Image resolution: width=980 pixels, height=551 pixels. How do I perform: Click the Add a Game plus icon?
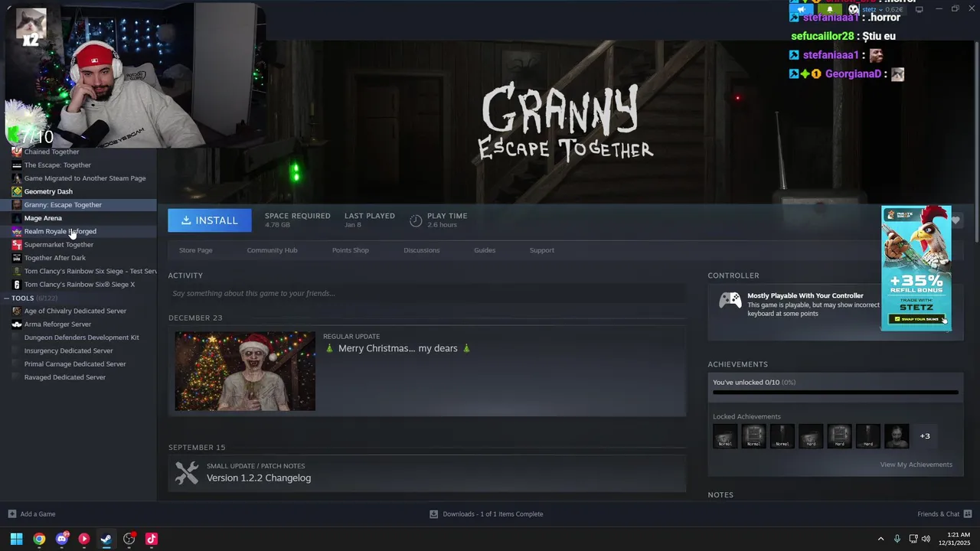(x=12, y=514)
